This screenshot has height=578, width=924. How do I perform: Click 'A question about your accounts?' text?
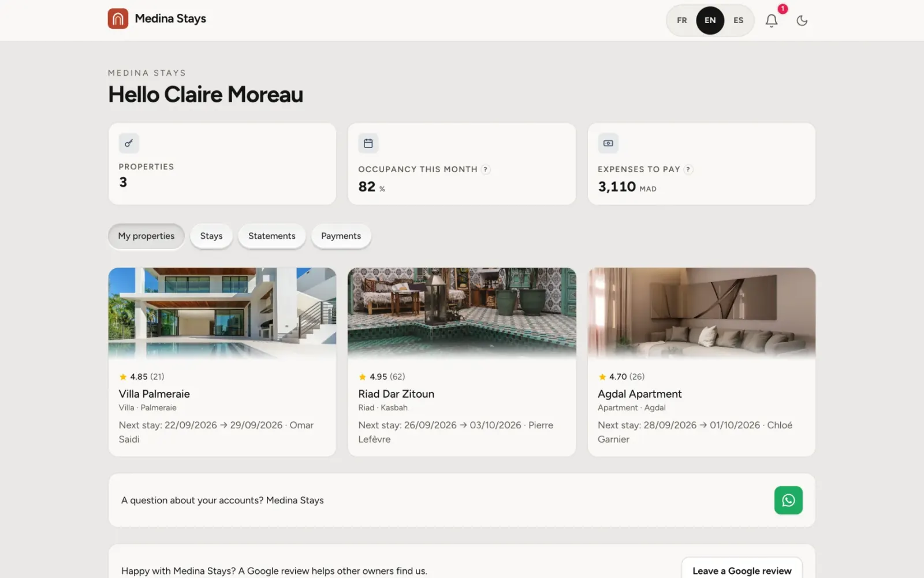pyautogui.click(x=192, y=500)
